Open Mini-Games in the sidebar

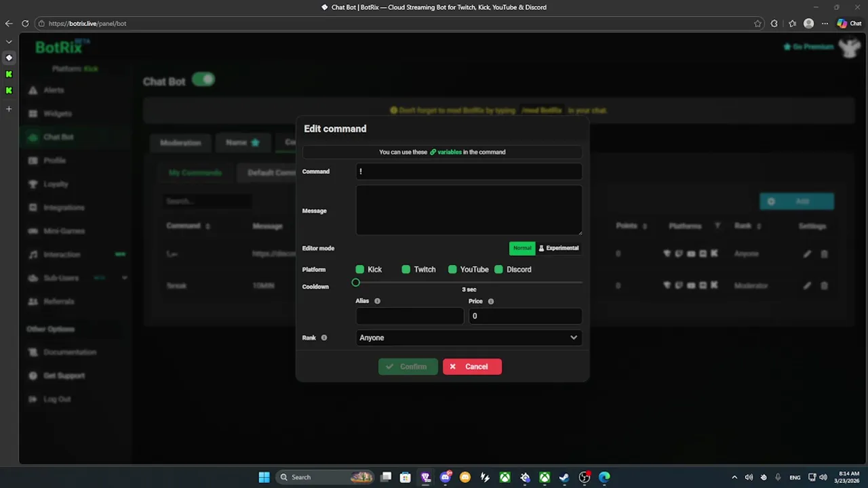click(x=64, y=231)
